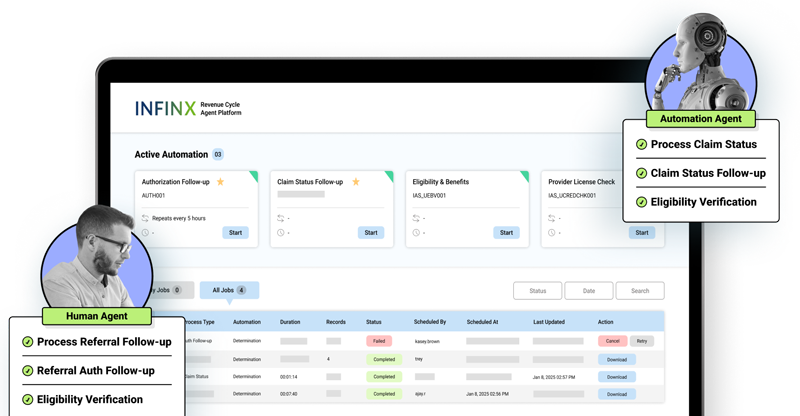800x416 pixels.
Task: Cancel the failed job by kasey.brown
Action: tap(613, 341)
